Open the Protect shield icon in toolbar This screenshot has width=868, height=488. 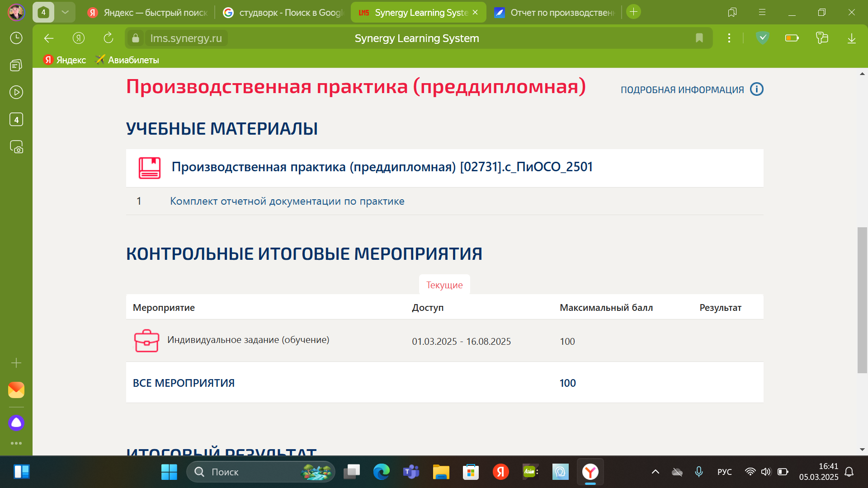tap(762, 38)
